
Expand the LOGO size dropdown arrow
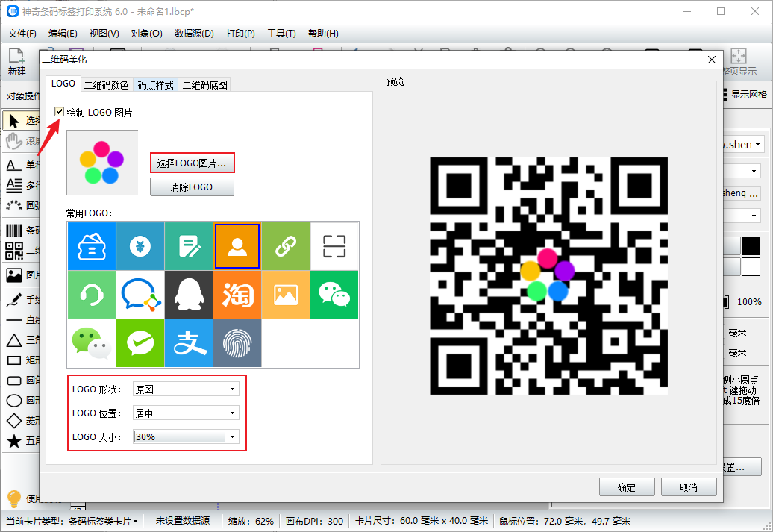[232, 436]
